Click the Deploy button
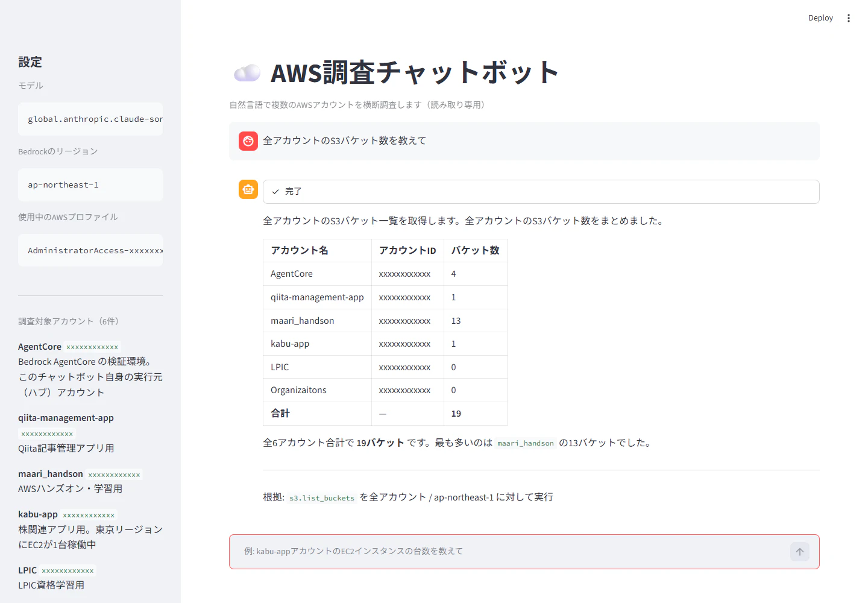The width and height of the screenshot is (868, 603). pyautogui.click(x=820, y=18)
